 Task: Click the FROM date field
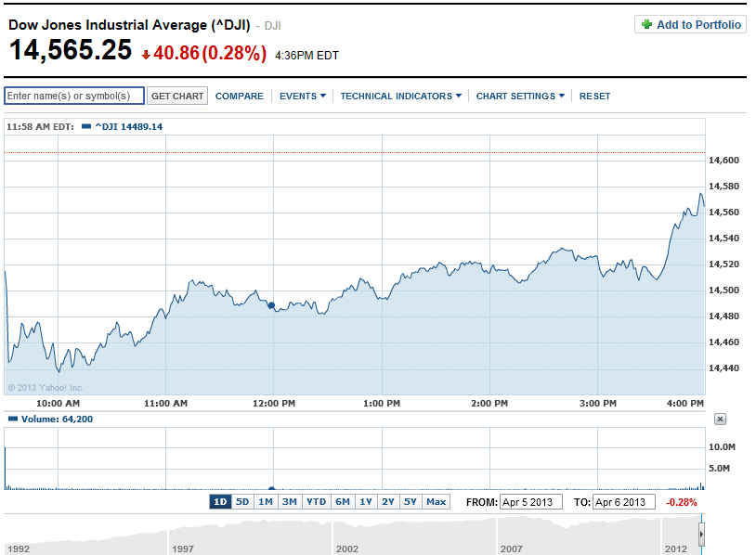click(530, 502)
